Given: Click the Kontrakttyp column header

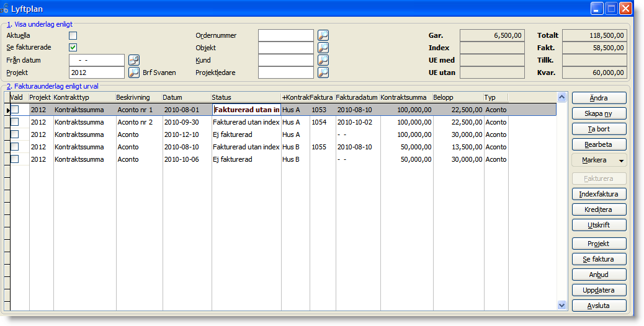Looking at the screenshot, I should pyautogui.click(x=84, y=97).
